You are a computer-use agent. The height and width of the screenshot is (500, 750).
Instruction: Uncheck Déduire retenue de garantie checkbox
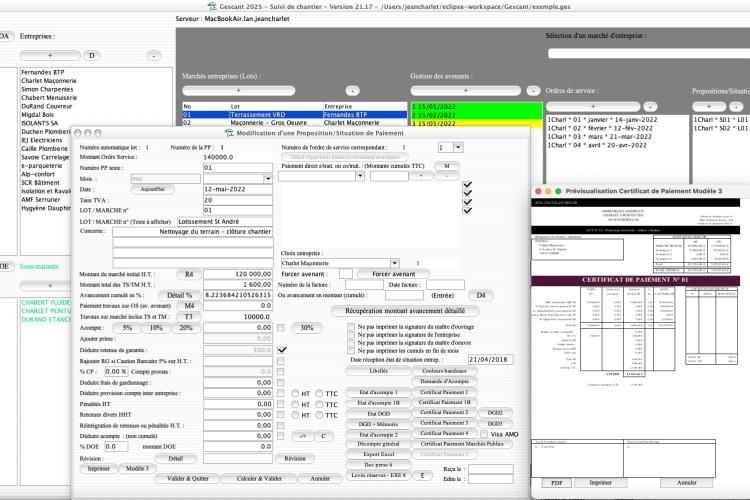click(282, 350)
